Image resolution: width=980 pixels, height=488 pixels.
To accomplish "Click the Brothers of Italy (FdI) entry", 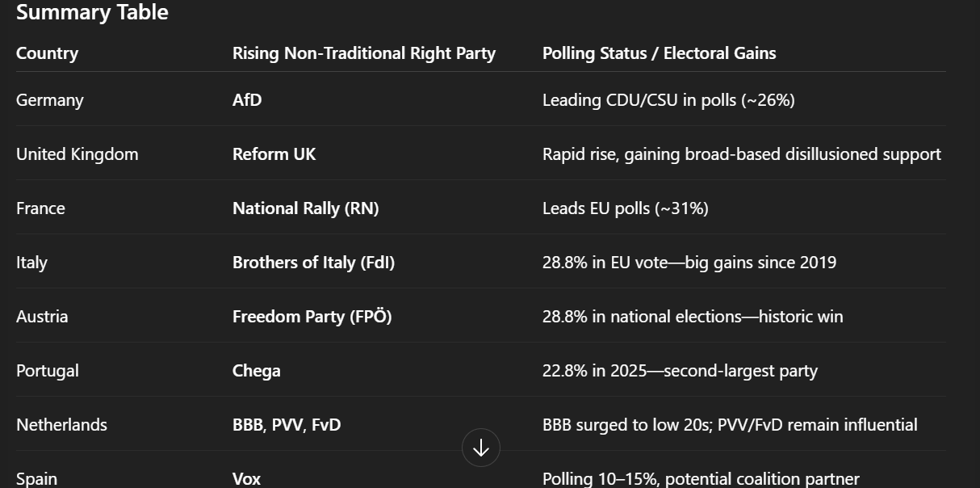I will (313, 263).
